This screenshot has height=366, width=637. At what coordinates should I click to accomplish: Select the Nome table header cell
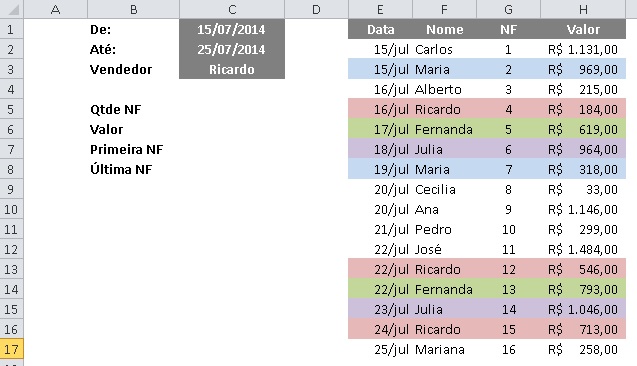coord(444,29)
